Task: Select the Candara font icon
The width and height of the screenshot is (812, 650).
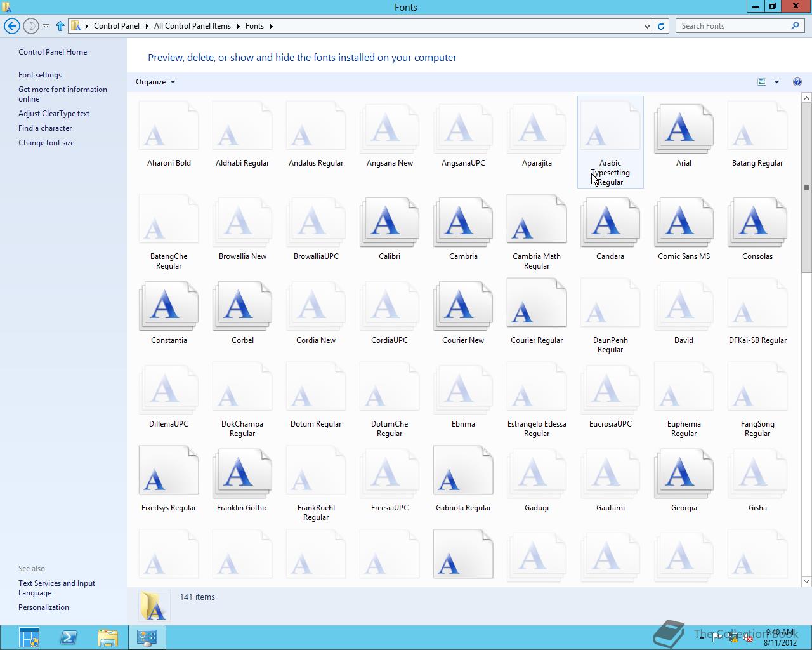Action: pyautogui.click(x=610, y=220)
